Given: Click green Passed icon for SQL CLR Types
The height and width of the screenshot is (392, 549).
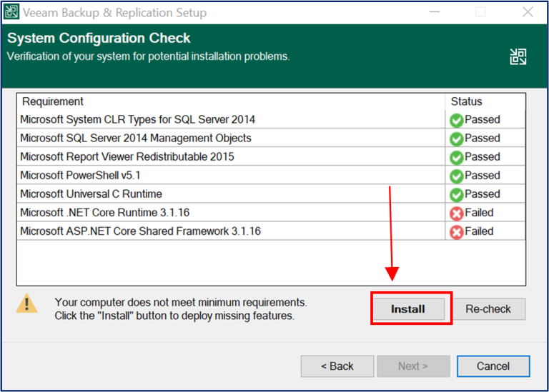Looking at the screenshot, I should pos(456,120).
